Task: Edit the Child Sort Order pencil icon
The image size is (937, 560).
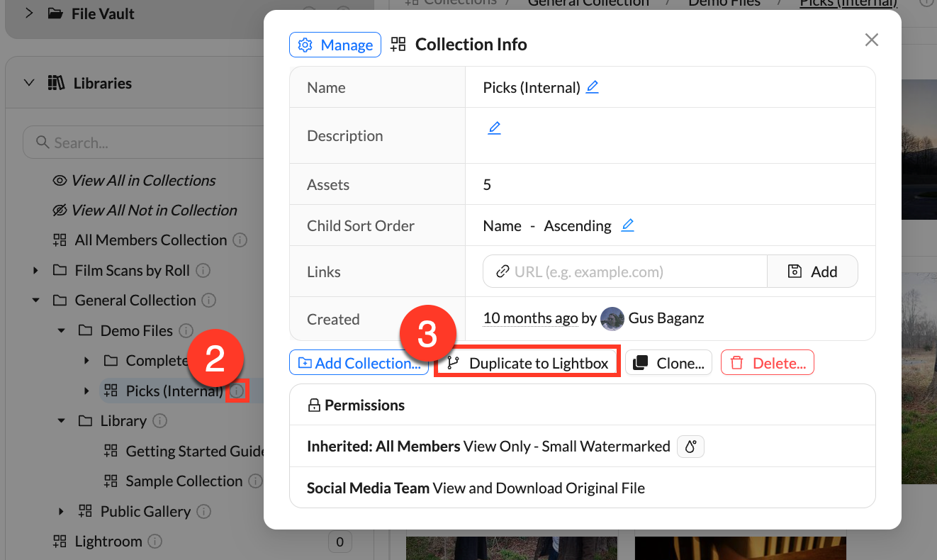Action: [x=627, y=225]
